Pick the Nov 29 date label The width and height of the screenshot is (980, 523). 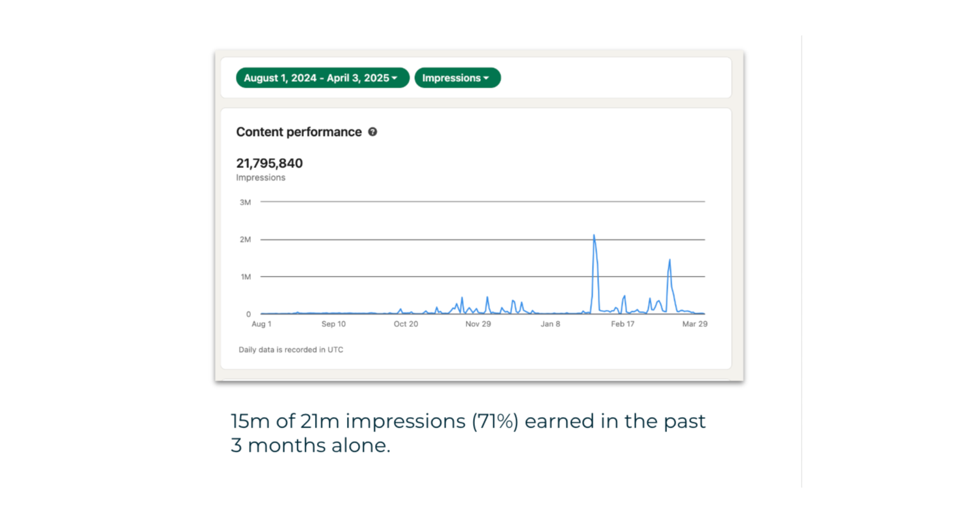pos(478,324)
